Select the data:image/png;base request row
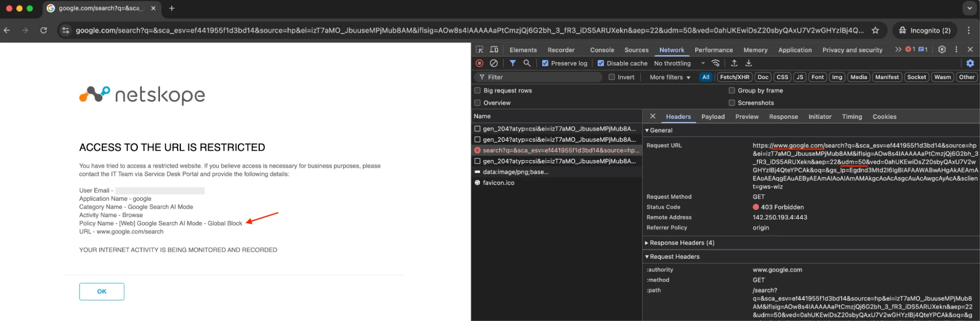 556,172
